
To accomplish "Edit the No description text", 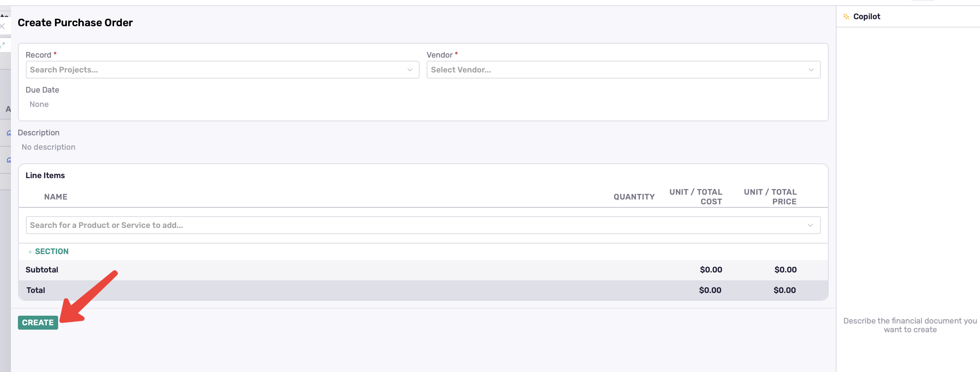I will (49, 147).
